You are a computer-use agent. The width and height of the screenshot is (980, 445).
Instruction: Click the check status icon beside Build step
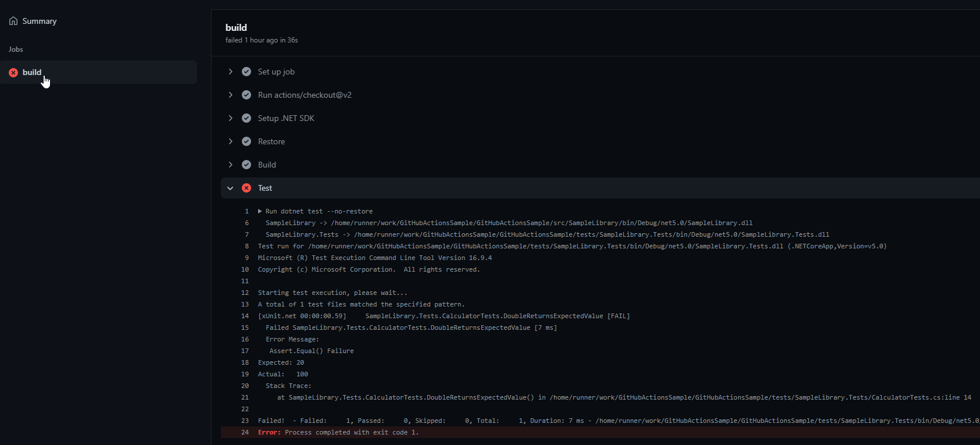(246, 165)
